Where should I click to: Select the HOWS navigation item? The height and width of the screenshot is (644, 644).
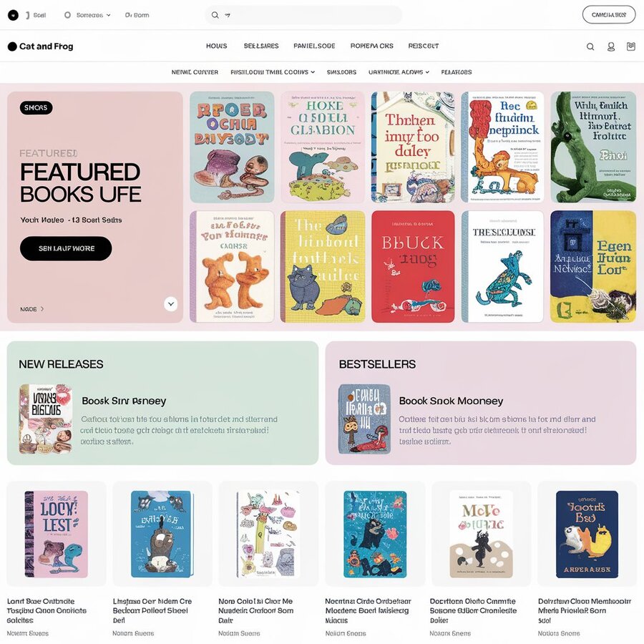point(216,46)
